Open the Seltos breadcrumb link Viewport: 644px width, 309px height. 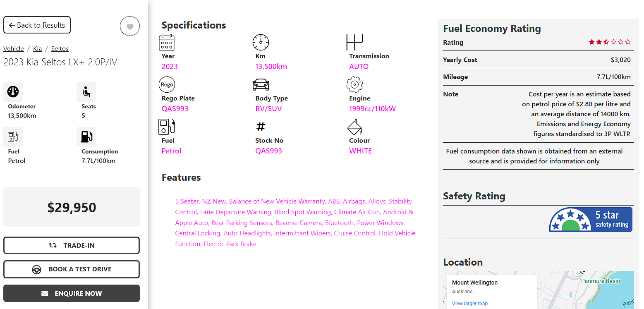(60, 48)
